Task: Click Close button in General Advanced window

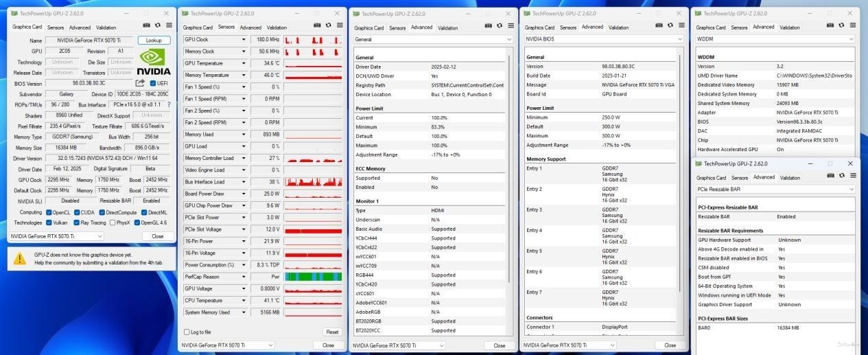Action: 499,345
